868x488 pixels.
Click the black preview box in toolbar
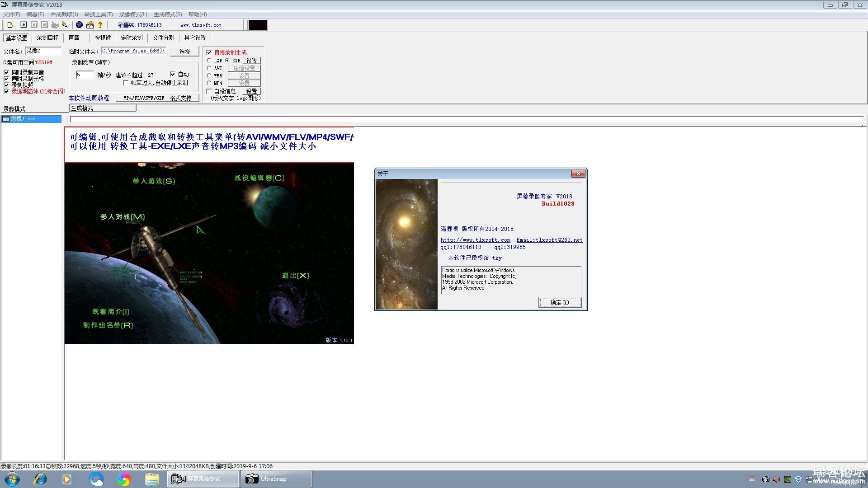coord(258,25)
